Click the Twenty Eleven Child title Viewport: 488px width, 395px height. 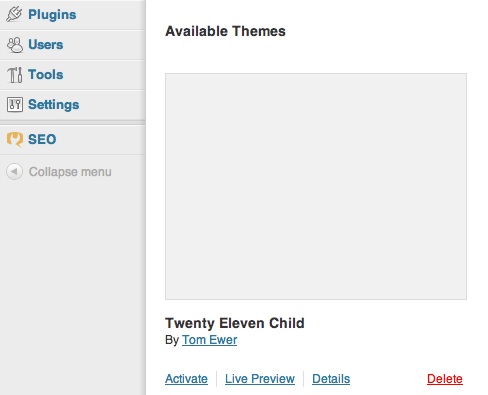[235, 323]
